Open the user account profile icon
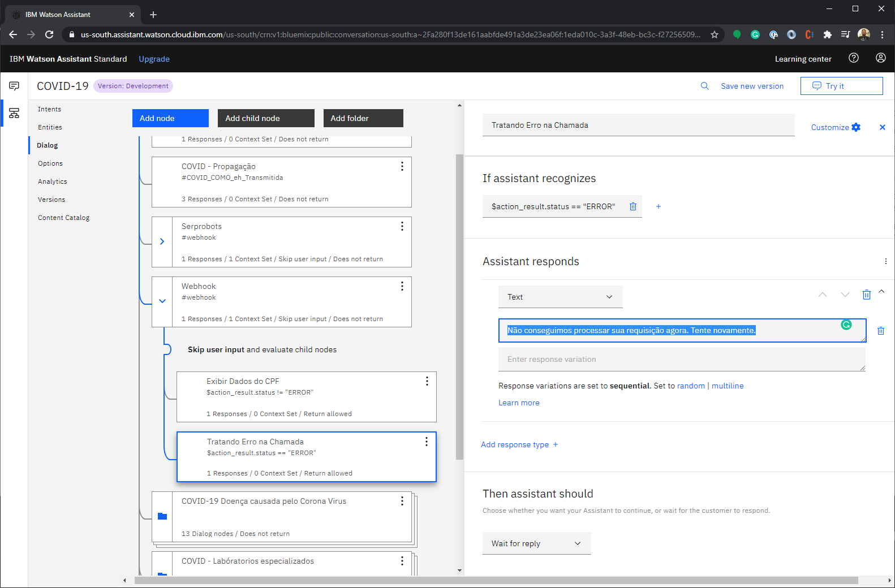 tap(881, 58)
